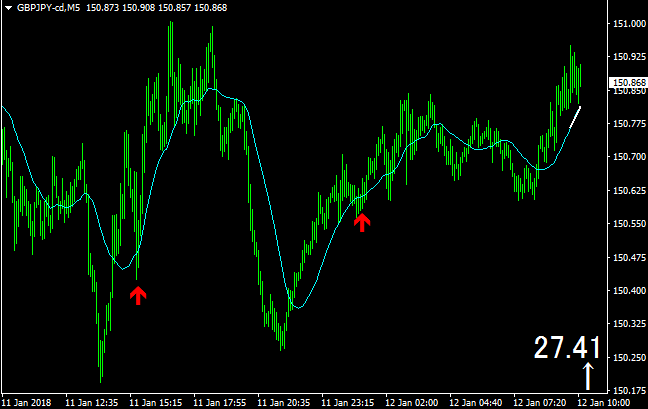Click the GBPJPY-cd,M5 symbol title
The image size is (648, 409).
coord(48,8)
